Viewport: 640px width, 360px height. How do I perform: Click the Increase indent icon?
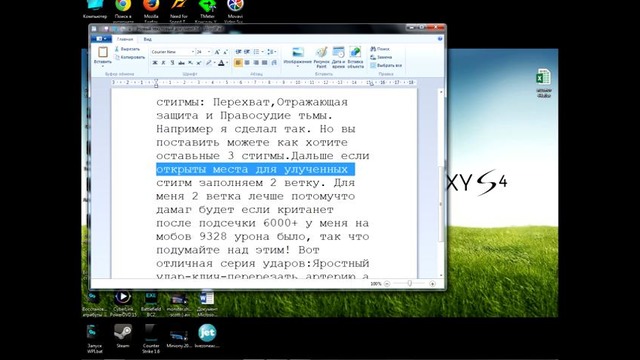point(247,52)
